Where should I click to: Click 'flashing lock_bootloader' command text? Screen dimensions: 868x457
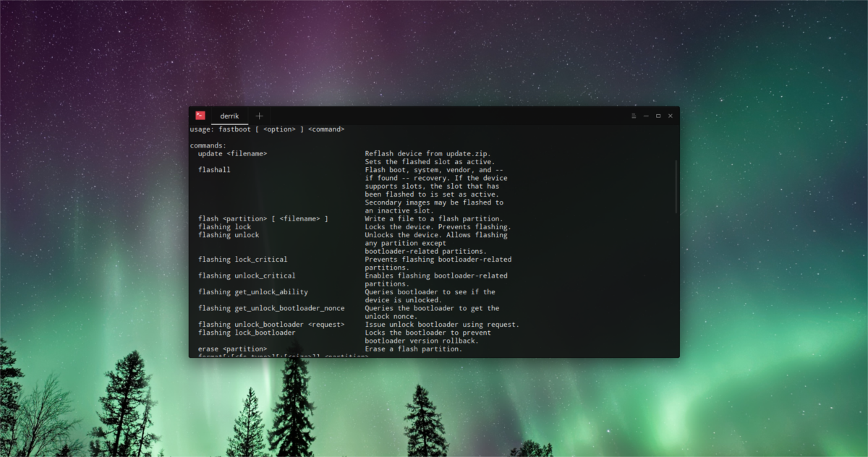tap(247, 333)
